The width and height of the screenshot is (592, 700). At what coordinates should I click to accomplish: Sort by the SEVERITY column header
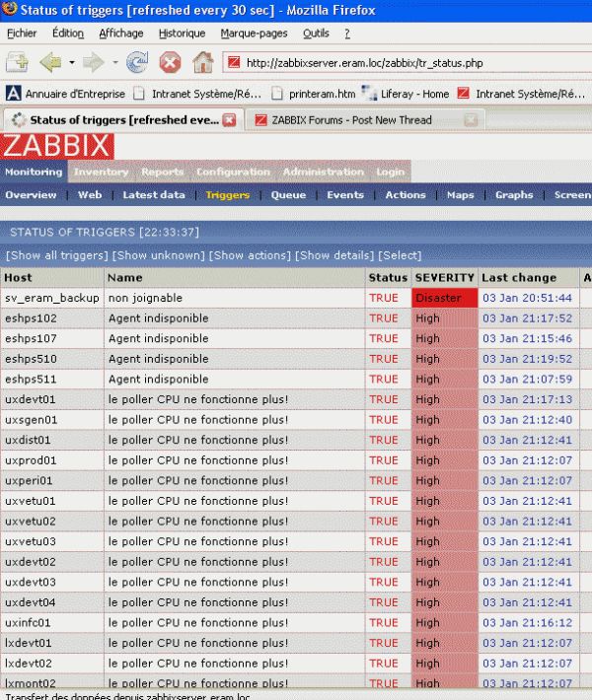point(445,278)
